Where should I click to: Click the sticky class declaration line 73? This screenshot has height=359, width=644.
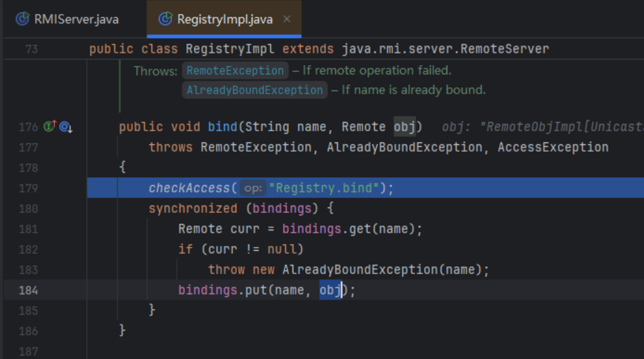pyautogui.click(x=319, y=49)
